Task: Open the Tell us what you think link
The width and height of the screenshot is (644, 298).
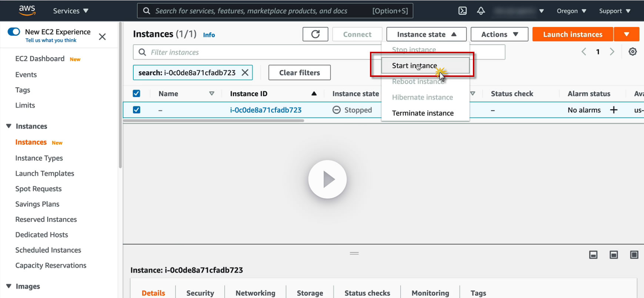Action: pyautogui.click(x=51, y=40)
